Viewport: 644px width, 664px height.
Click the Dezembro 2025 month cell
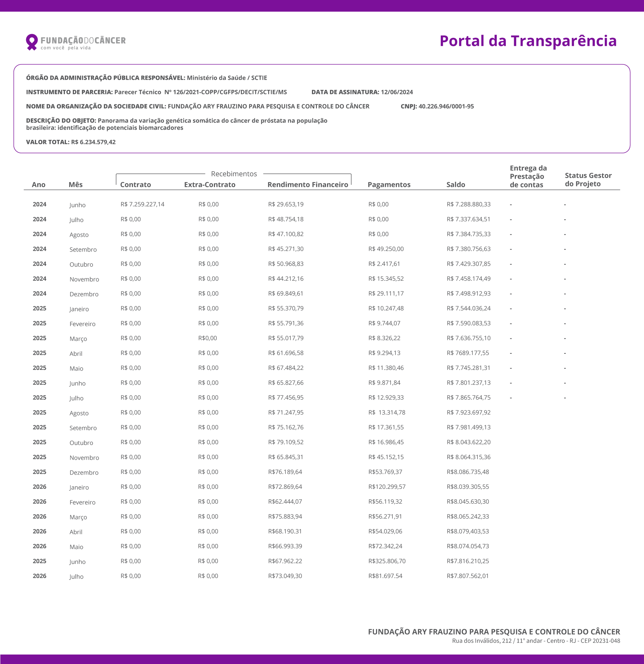coord(84,473)
